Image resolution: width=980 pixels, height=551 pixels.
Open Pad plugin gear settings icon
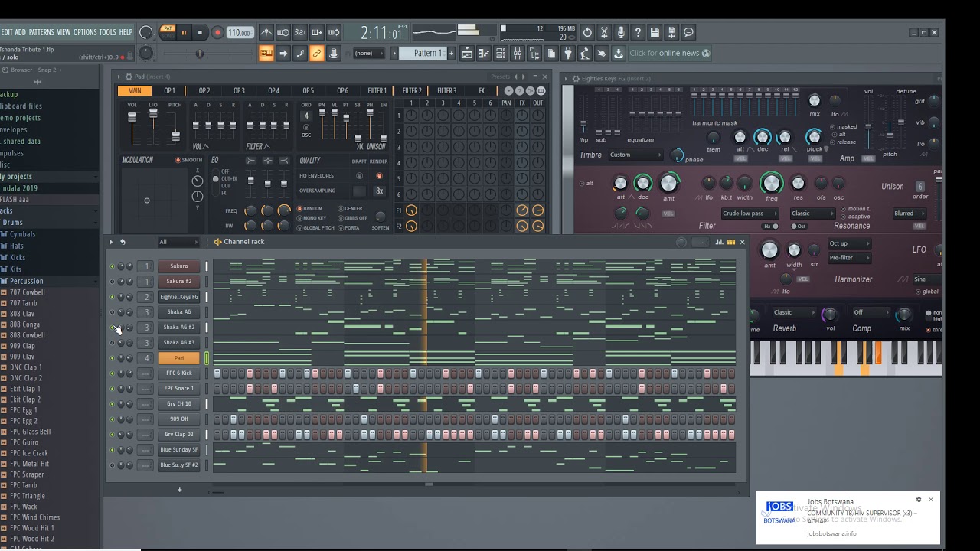coord(128,77)
